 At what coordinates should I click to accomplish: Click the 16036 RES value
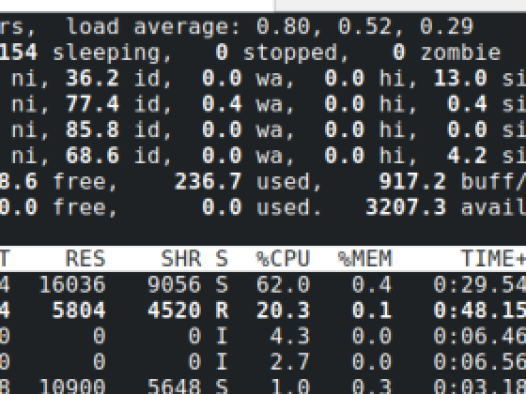72,285
